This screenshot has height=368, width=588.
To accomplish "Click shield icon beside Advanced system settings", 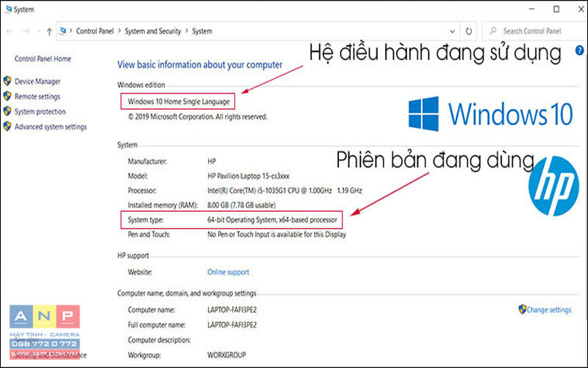I will 7,127.
